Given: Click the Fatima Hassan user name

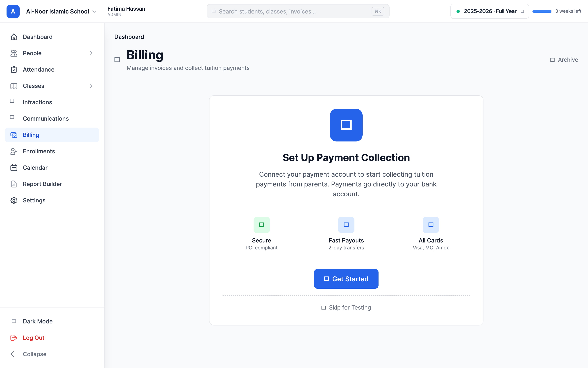Looking at the screenshot, I should (126, 9).
